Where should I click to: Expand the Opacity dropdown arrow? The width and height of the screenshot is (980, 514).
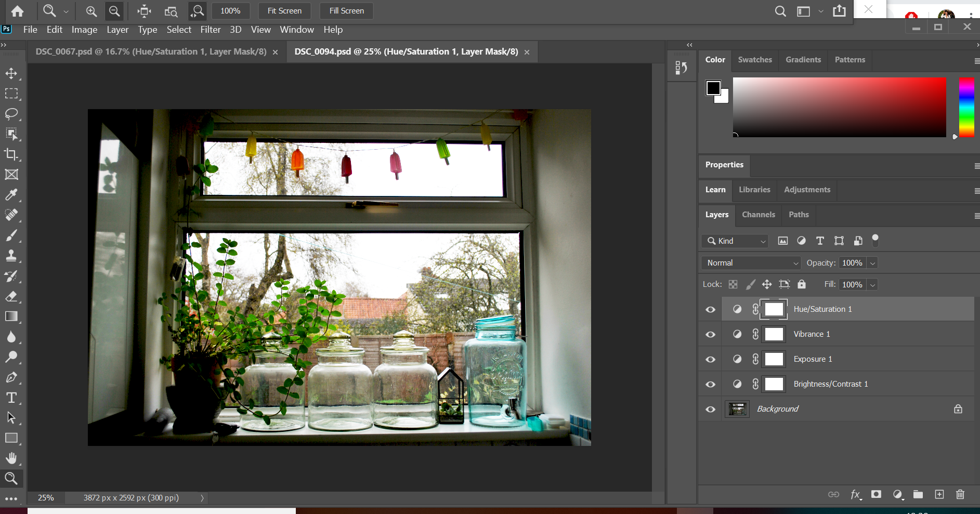point(872,263)
